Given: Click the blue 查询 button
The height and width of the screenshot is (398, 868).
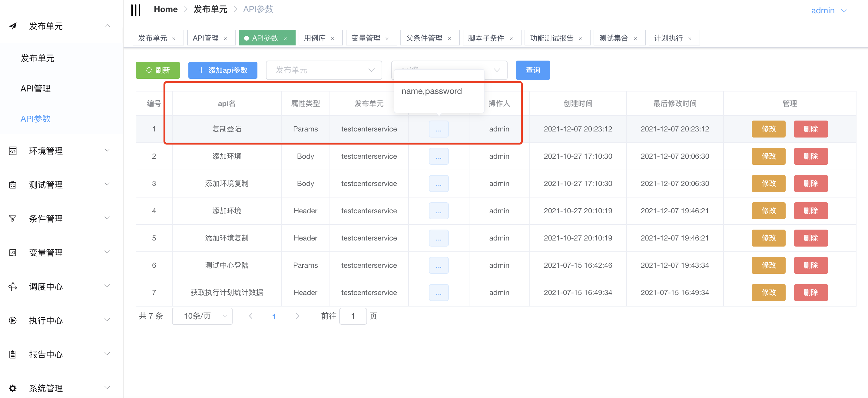Looking at the screenshot, I should click(533, 70).
